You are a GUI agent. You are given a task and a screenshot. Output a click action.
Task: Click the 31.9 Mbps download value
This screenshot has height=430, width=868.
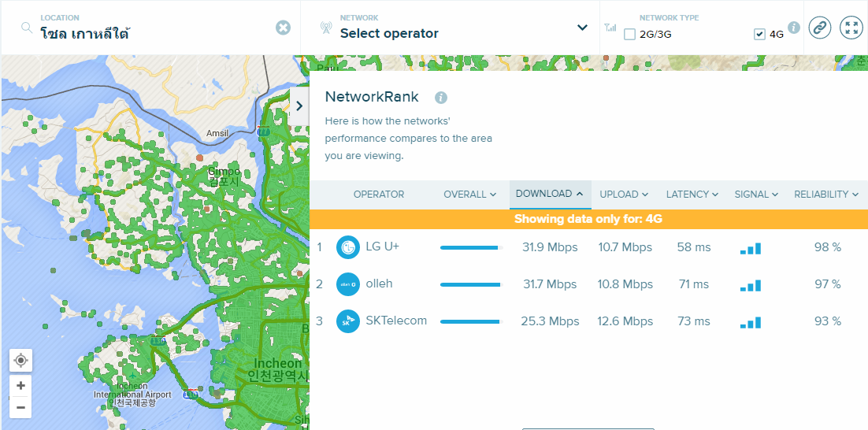tap(550, 247)
